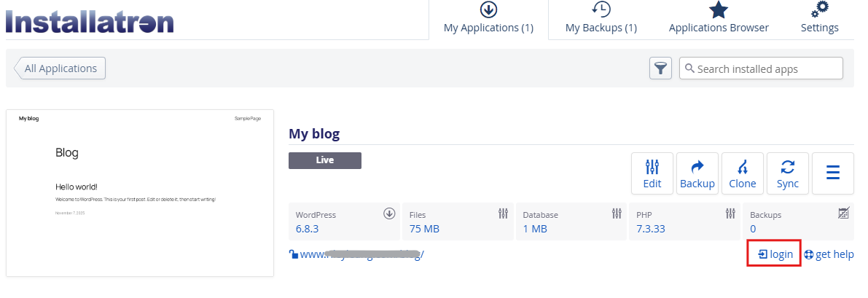Open the Settings tab
The height and width of the screenshot is (298, 868).
click(820, 20)
